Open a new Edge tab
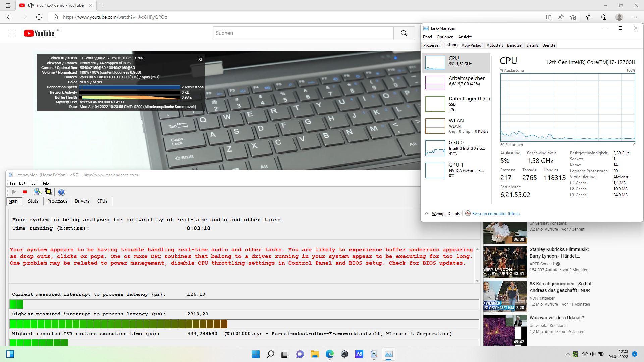This screenshot has width=644, height=362. click(x=102, y=5)
